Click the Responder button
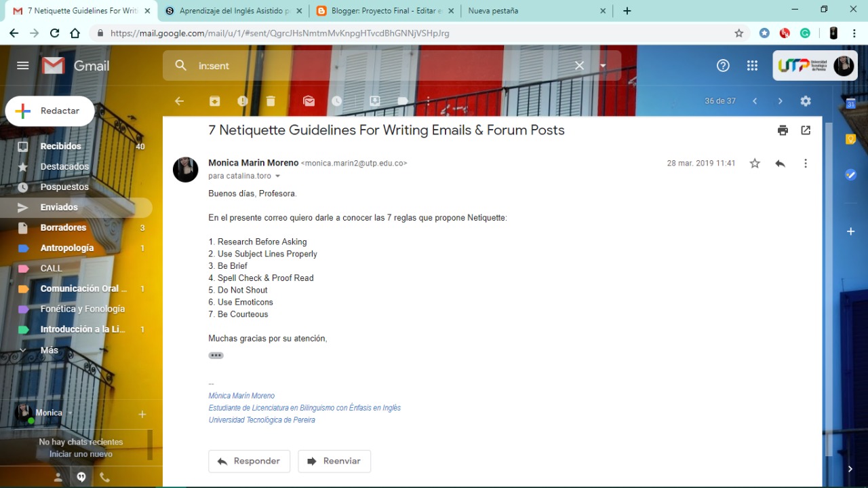Screen dimensions: 868x488 249,461
